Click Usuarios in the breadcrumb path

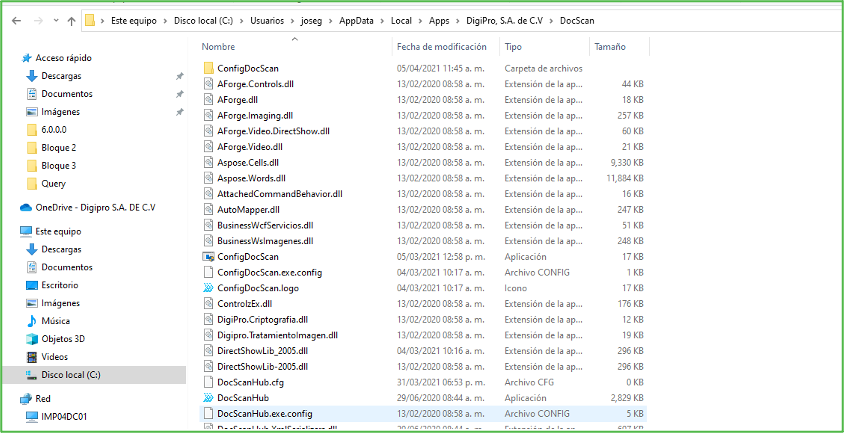coord(268,20)
